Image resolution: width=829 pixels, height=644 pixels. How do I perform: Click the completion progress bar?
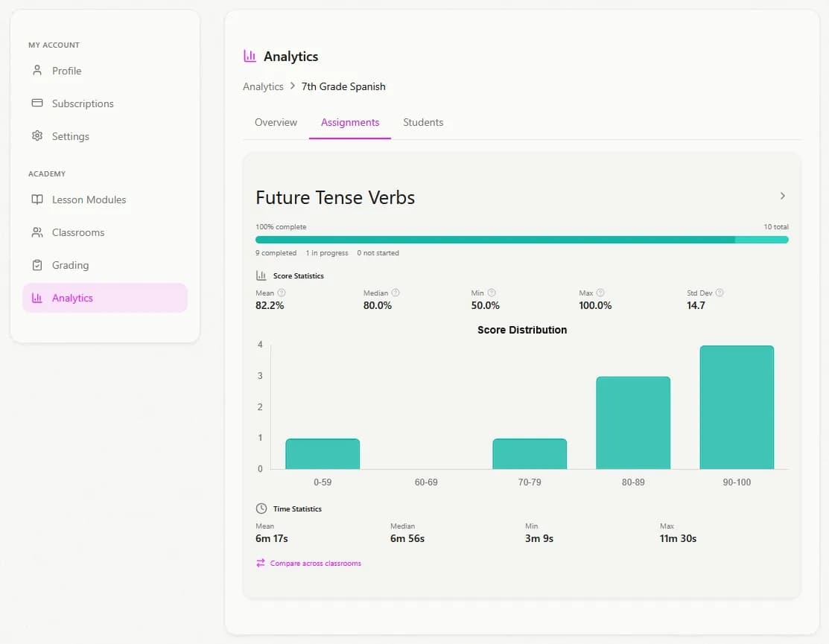522,240
